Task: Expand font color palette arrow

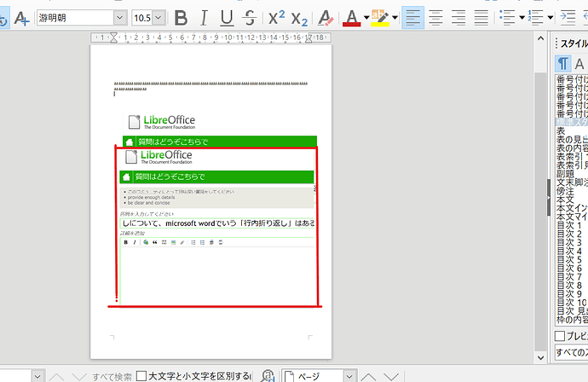Action: click(x=366, y=18)
